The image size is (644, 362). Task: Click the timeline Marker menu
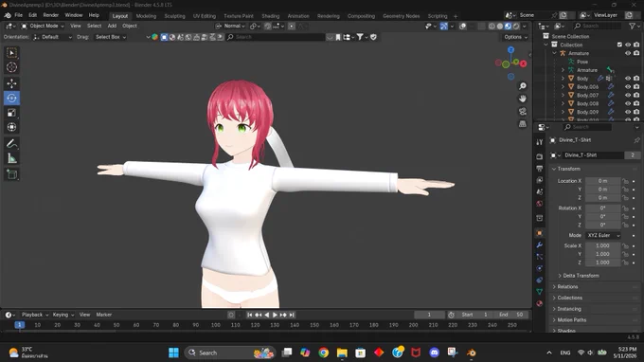(x=104, y=315)
